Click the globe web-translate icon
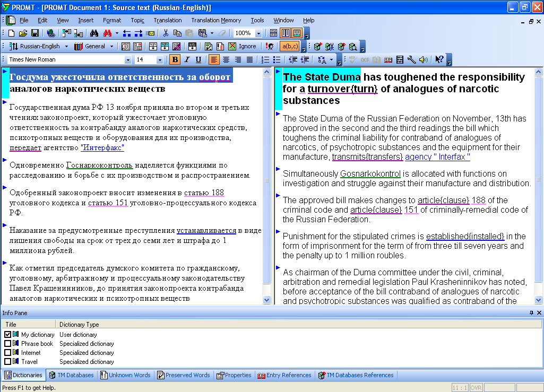This screenshot has width=544, height=392. point(51,33)
